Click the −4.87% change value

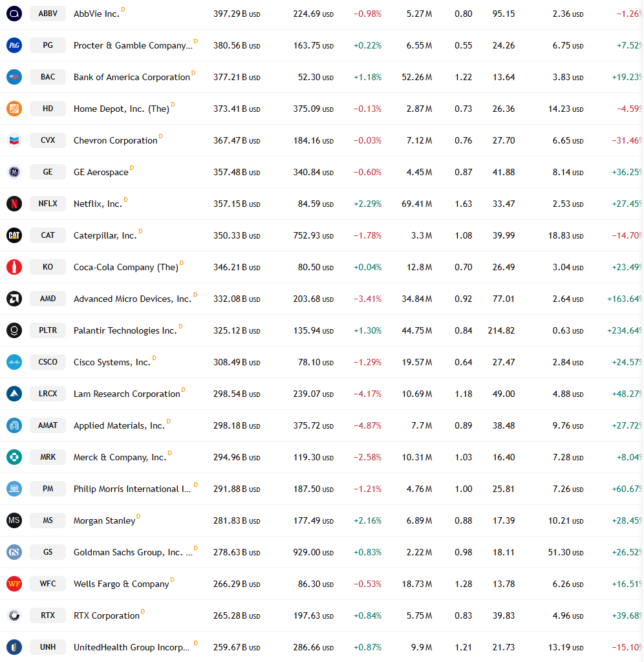(367, 425)
